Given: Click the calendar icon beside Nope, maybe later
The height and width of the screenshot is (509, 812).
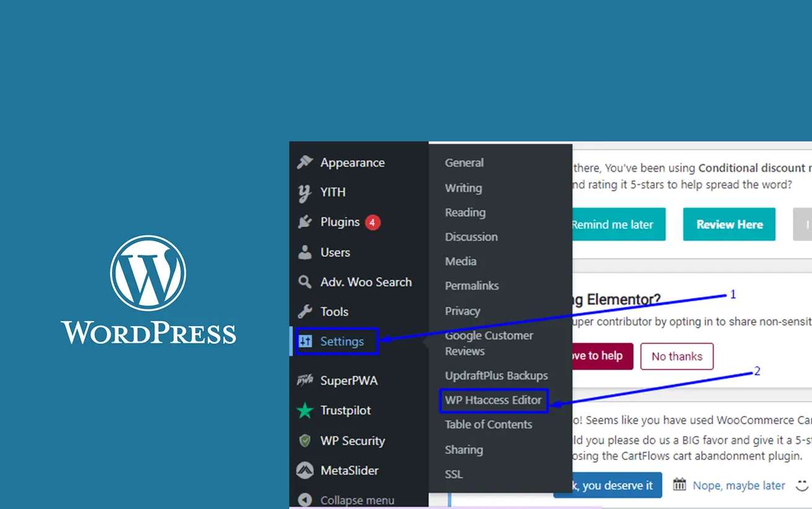Looking at the screenshot, I should click(679, 484).
